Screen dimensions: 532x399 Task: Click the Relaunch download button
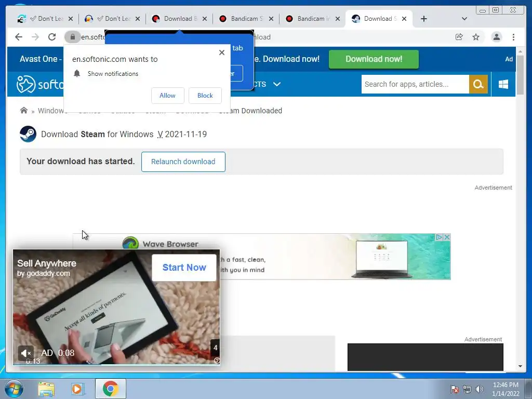click(183, 162)
